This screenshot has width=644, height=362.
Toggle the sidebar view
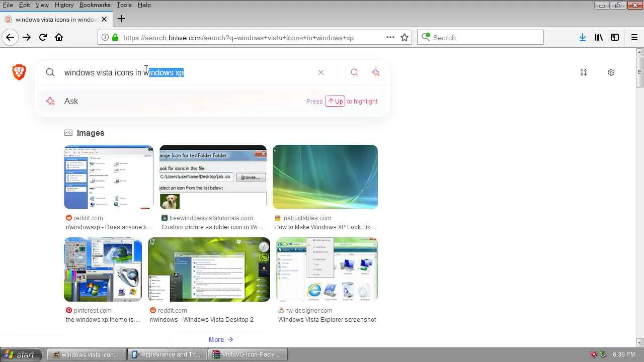[615, 37]
